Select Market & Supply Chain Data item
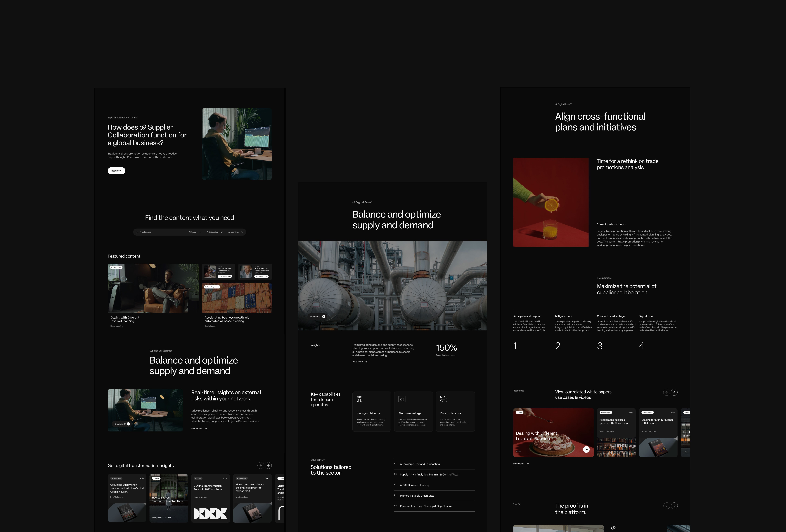Viewport: 786px width, 532px height. 417,496
